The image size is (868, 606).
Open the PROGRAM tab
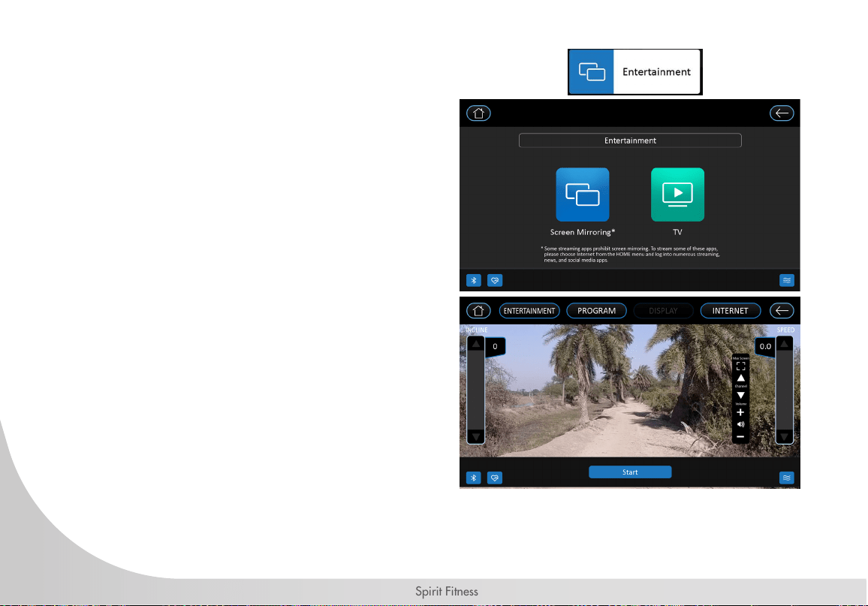[x=596, y=310]
